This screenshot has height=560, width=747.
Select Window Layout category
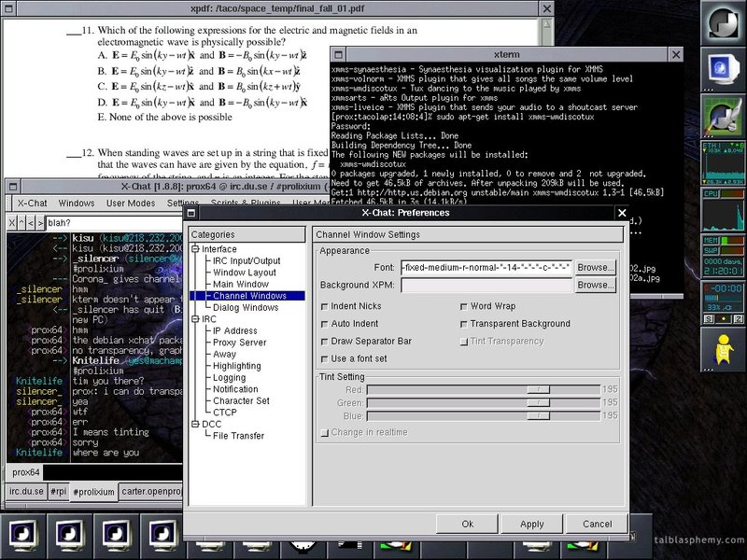(x=245, y=273)
